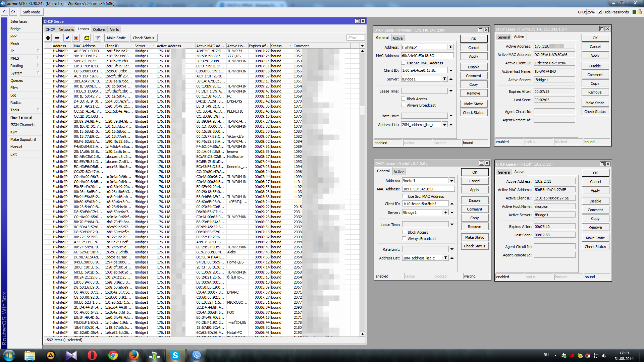This screenshot has height=362, width=644.
Task: Click the red X Disable icon
Action: (76, 38)
